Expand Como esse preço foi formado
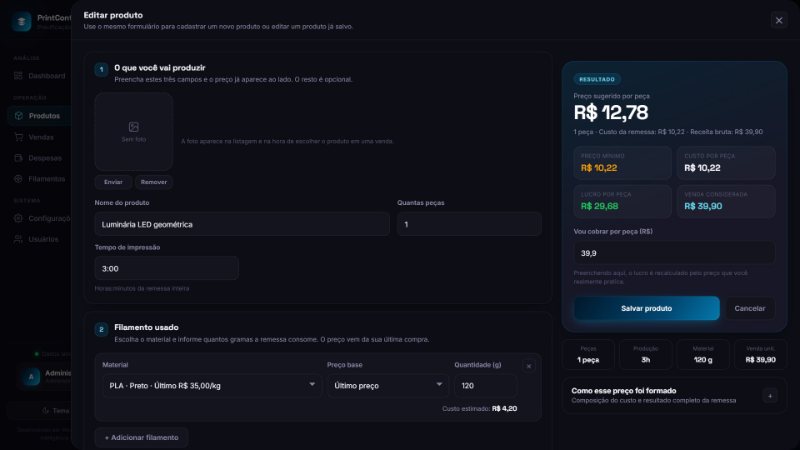 pos(770,395)
